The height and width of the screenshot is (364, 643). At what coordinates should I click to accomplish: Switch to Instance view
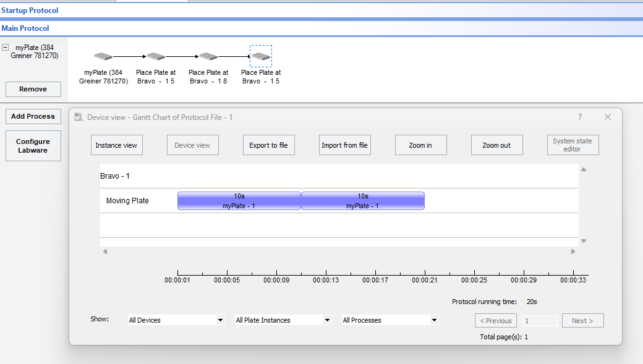pyautogui.click(x=116, y=145)
